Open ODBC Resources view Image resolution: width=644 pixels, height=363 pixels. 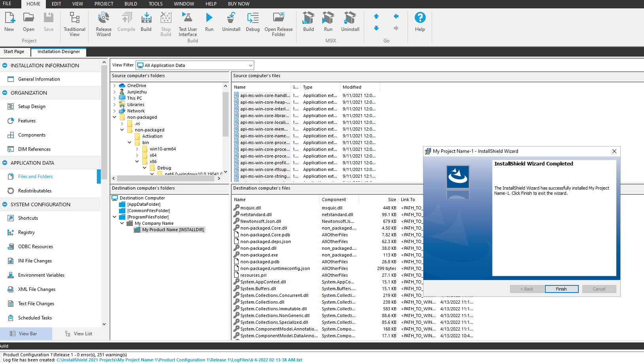(36, 247)
